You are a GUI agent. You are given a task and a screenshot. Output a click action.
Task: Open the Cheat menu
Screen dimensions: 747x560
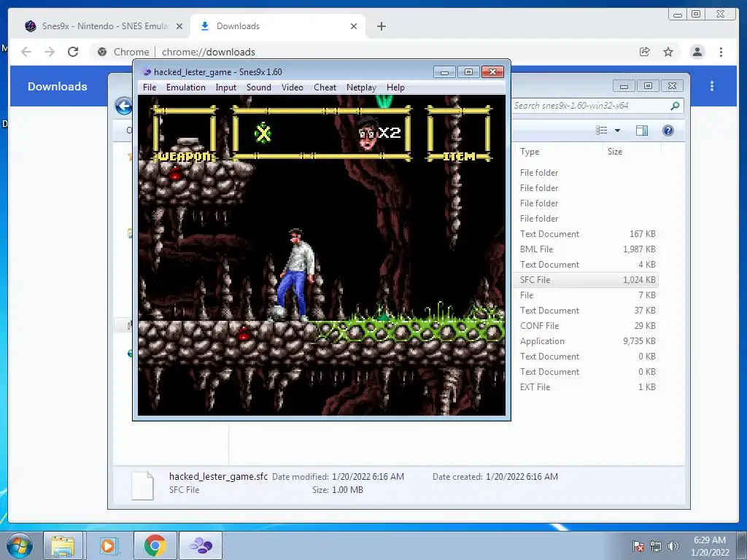(x=325, y=87)
